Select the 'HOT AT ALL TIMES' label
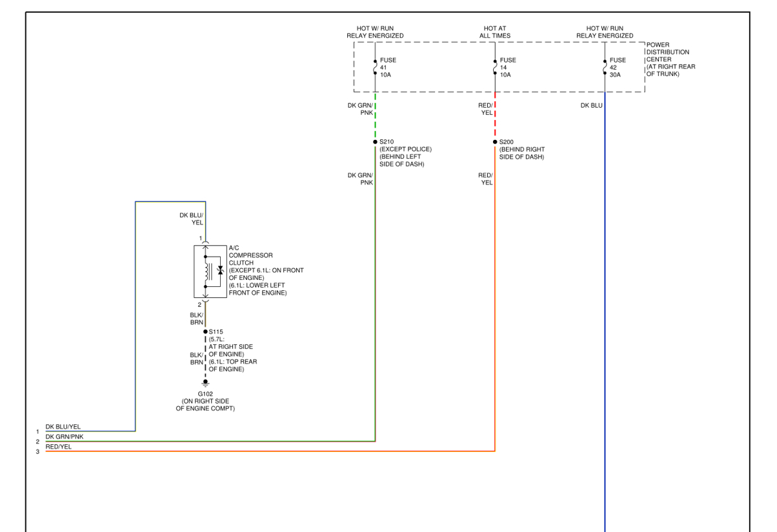The width and height of the screenshot is (777, 532). 495,32
